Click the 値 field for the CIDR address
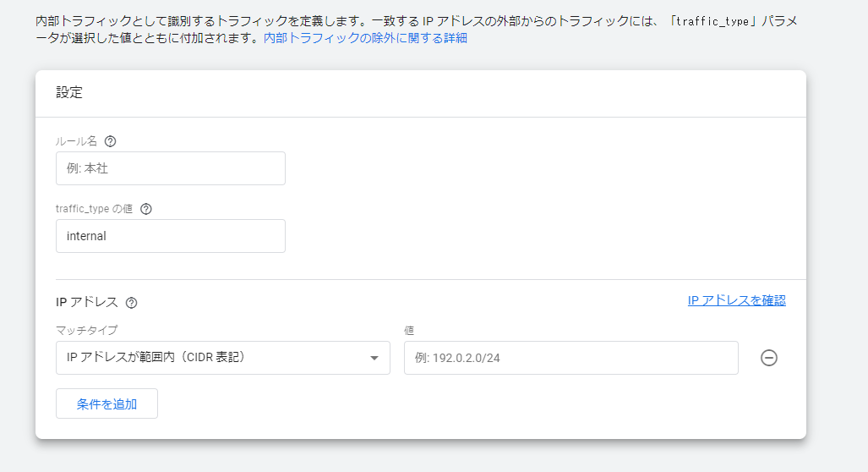868x472 pixels. click(571, 358)
